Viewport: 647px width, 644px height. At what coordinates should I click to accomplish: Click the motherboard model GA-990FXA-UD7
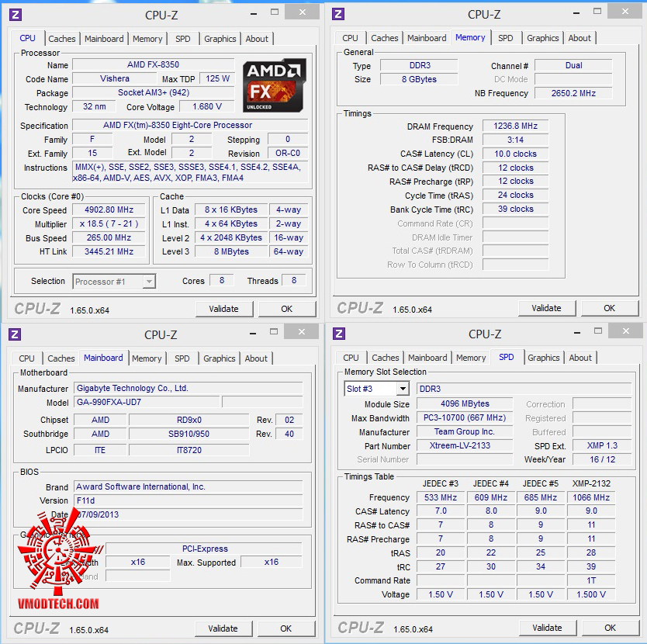point(147,402)
